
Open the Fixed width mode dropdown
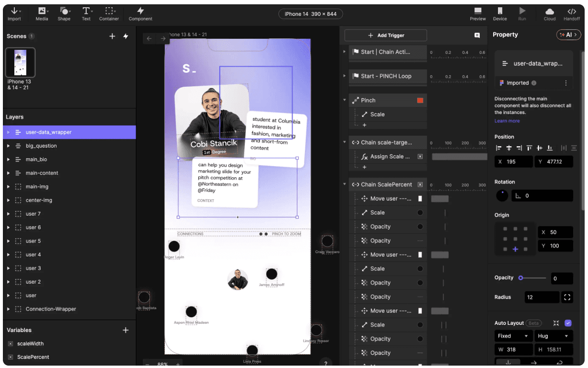tap(513, 336)
